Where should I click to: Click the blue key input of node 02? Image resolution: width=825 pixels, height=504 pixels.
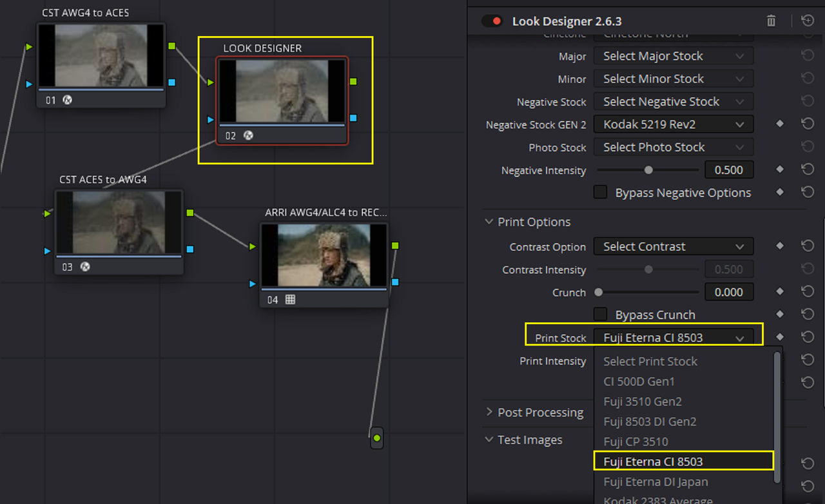pyautogui.click(x=210, y=119)
